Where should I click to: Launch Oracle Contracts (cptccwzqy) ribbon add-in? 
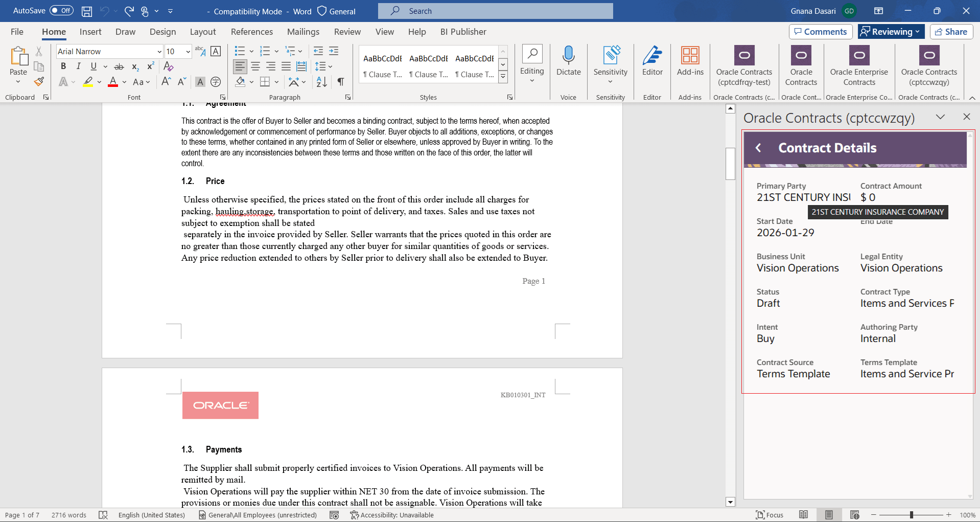(x=929, y=66)
